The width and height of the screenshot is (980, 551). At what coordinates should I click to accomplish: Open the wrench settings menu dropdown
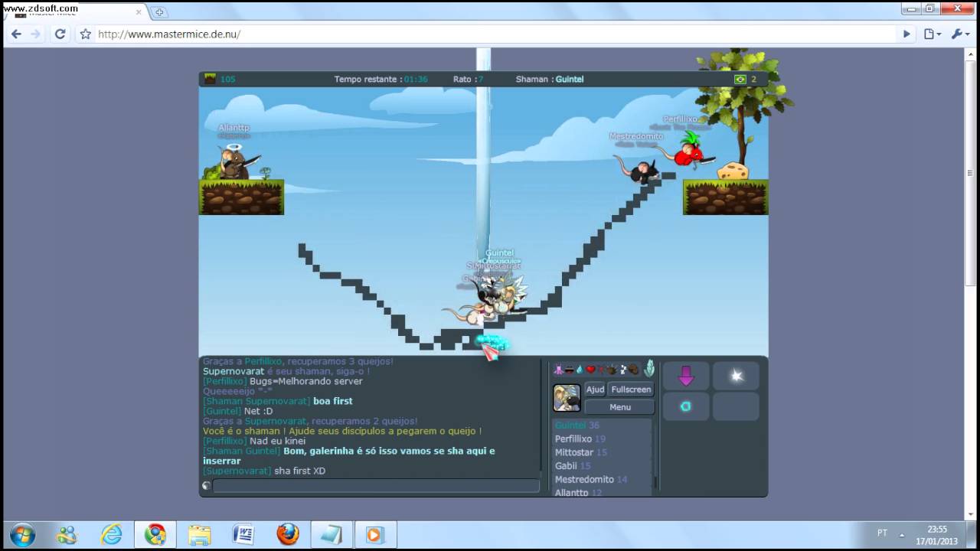960,34
